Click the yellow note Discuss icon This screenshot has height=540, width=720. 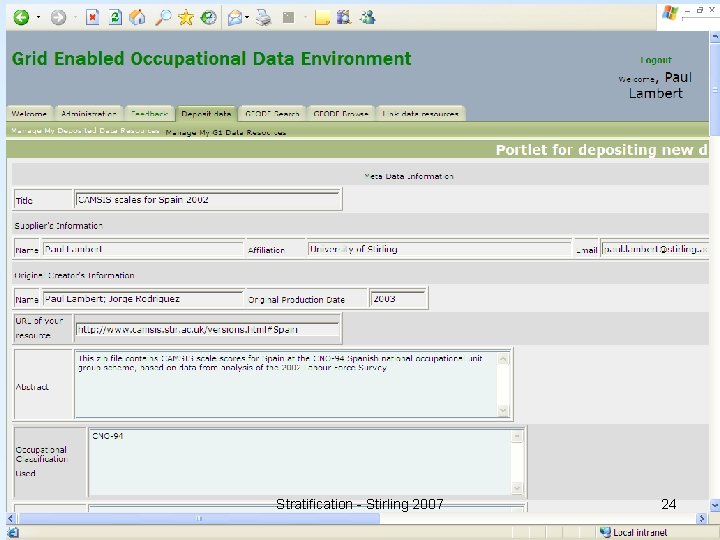click(322, 18)
